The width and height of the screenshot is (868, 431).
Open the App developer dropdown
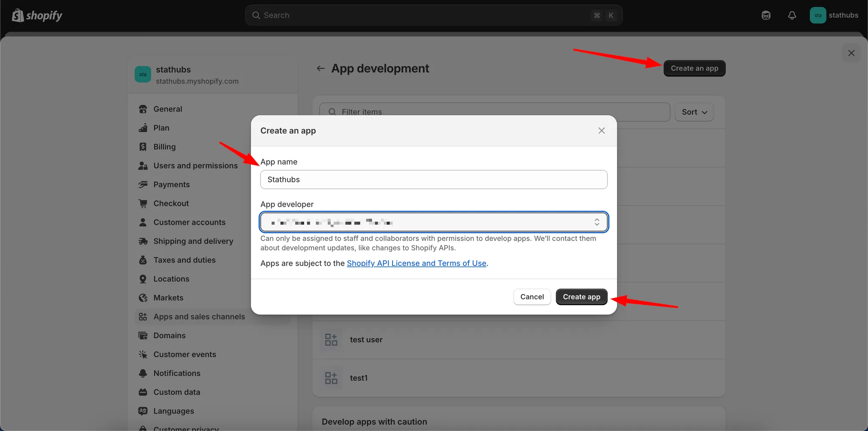(x=434, y=222)
